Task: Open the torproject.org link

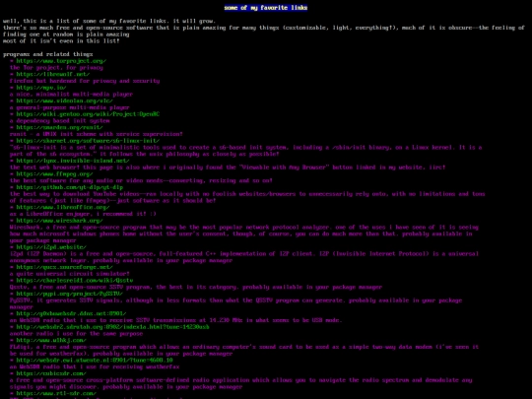Action: [61, 61]
